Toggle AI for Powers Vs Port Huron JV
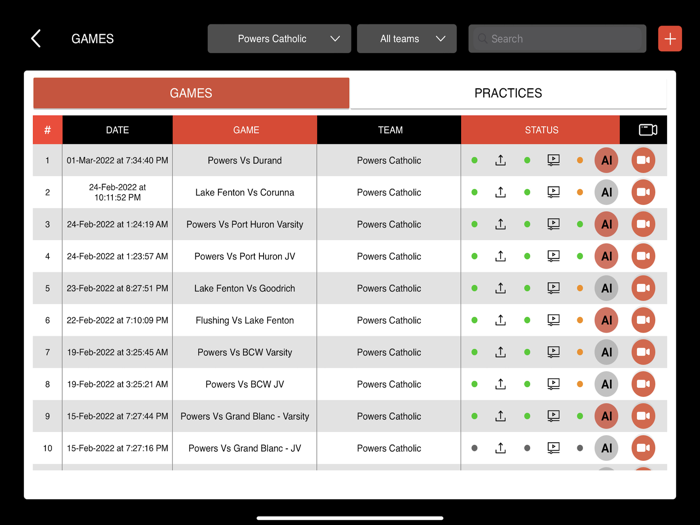The image size is (700, 525). click(606, 256)
